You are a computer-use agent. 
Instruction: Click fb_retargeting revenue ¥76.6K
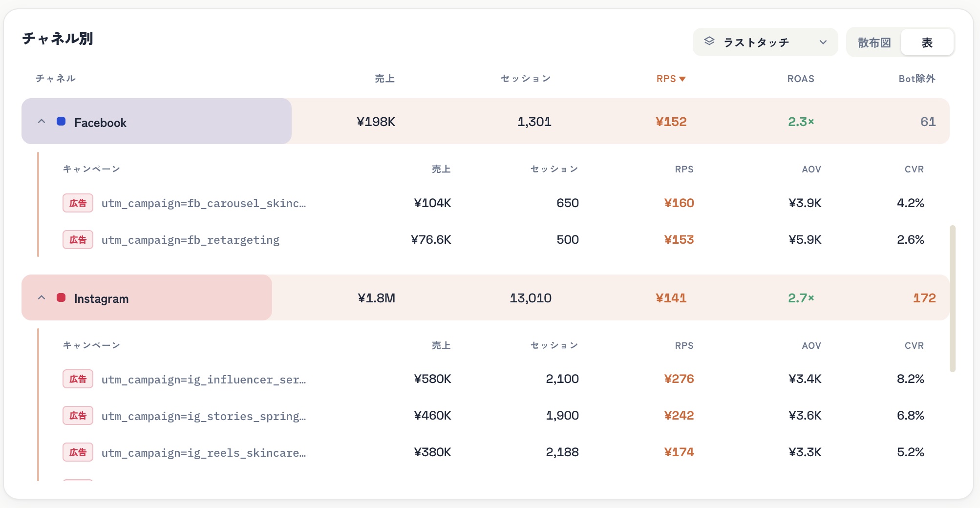(x=431, y=239)
